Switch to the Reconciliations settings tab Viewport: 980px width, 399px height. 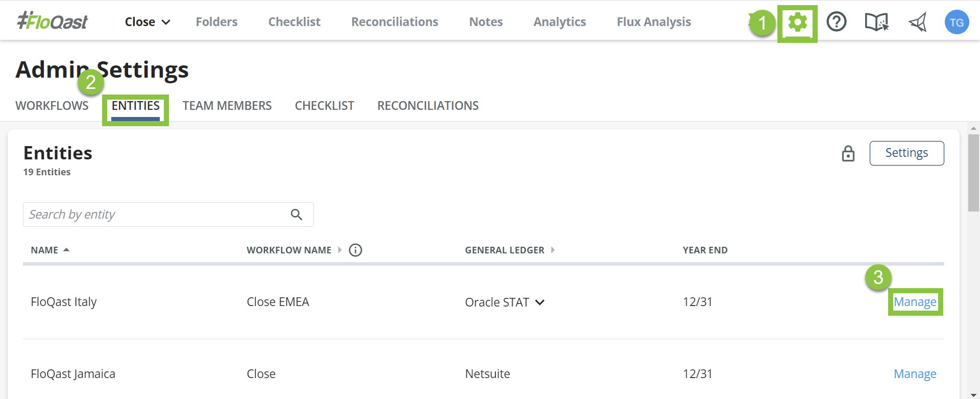click(x=428, y=106)
